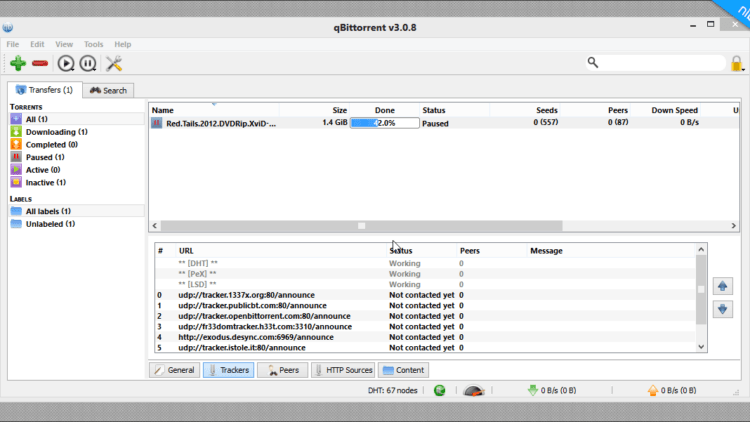The image size is (750, 422).
Task: Open the File menu
Action: coord(13,44)
